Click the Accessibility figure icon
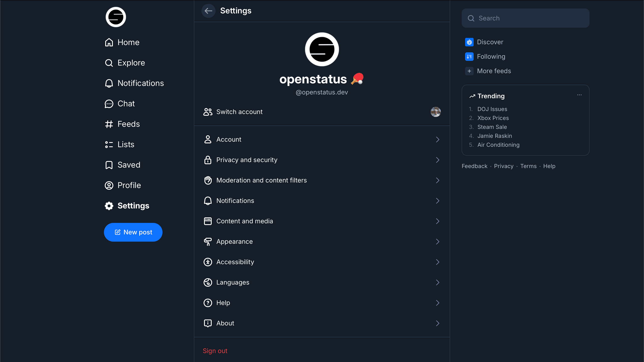644x362 pixels. (x=208, y=262)
